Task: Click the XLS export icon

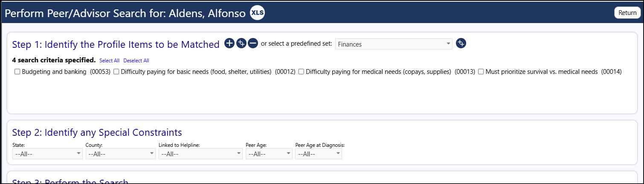Action: [257, 13]
